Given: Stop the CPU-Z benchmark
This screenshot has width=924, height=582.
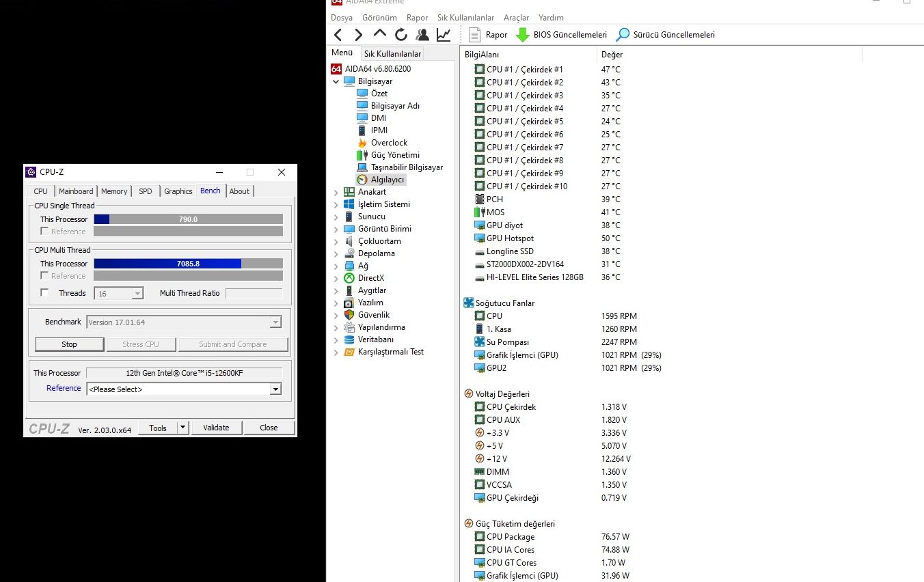Looking at the screenshot, I should 70,344.
